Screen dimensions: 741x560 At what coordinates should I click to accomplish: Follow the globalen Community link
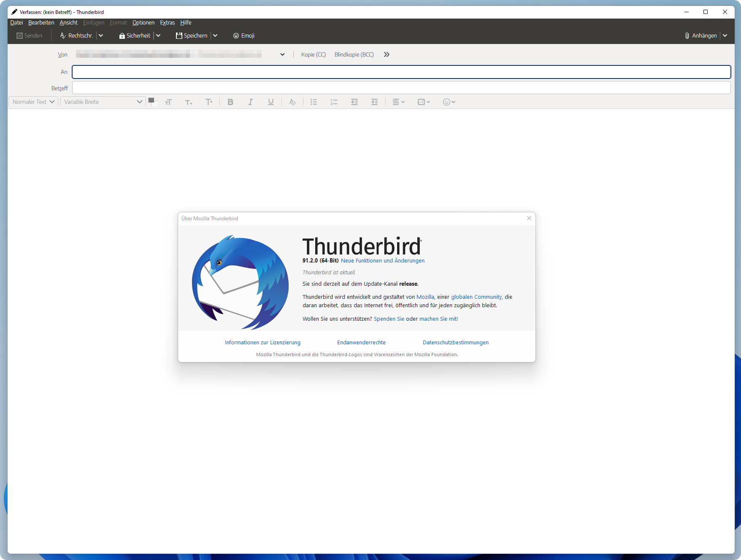(477, 297)
